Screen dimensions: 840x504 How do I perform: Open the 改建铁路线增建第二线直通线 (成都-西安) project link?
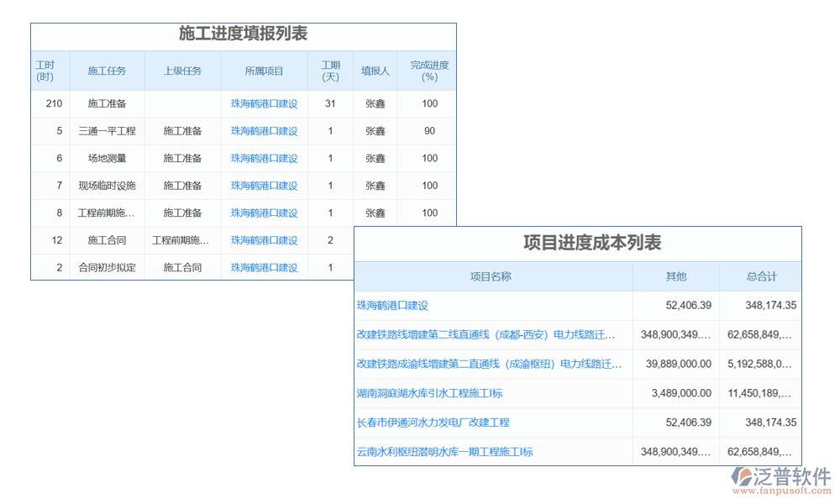pyautogui.click(x=486, y=334)
